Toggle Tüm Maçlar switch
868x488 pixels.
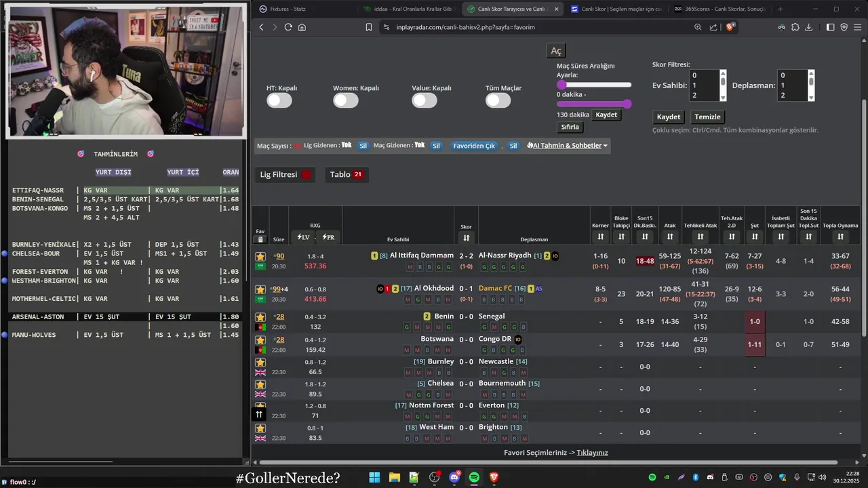498,100
